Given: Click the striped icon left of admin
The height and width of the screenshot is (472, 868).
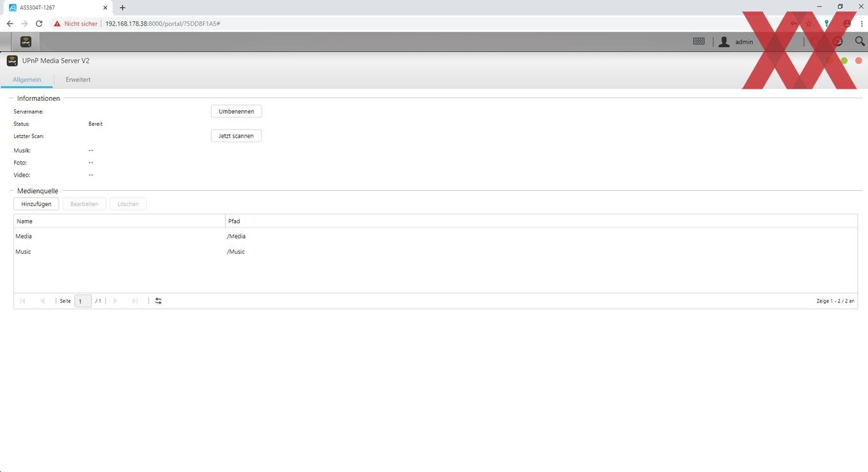Looking at the screenshot, I should (699, 41).
